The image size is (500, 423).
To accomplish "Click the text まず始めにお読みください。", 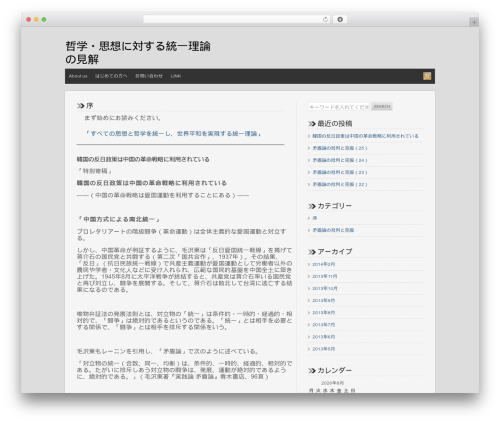I will pos(123,118).
